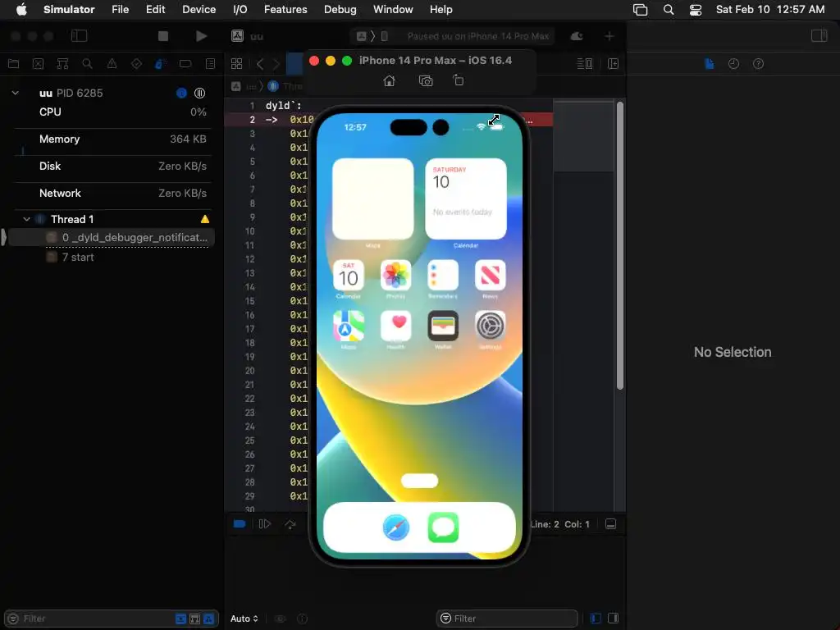Open Safari in the iPhone dock

coord(396,527)
